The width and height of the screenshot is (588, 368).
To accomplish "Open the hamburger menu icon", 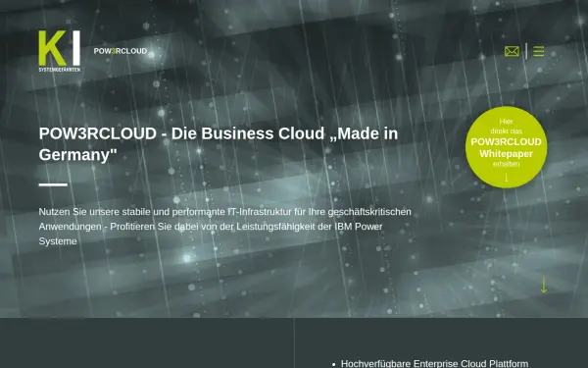I will (538, 51).
